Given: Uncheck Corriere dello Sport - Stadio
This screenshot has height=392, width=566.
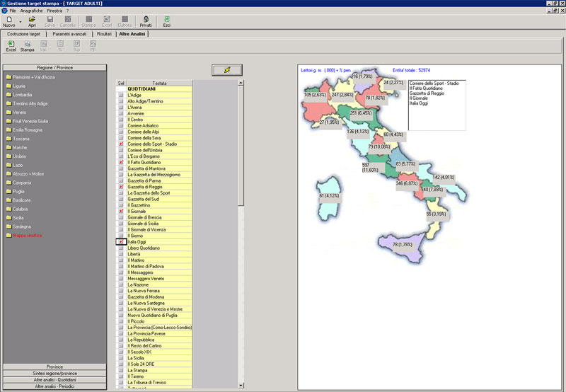Looking at the screenshot, I should click(121, 144).
